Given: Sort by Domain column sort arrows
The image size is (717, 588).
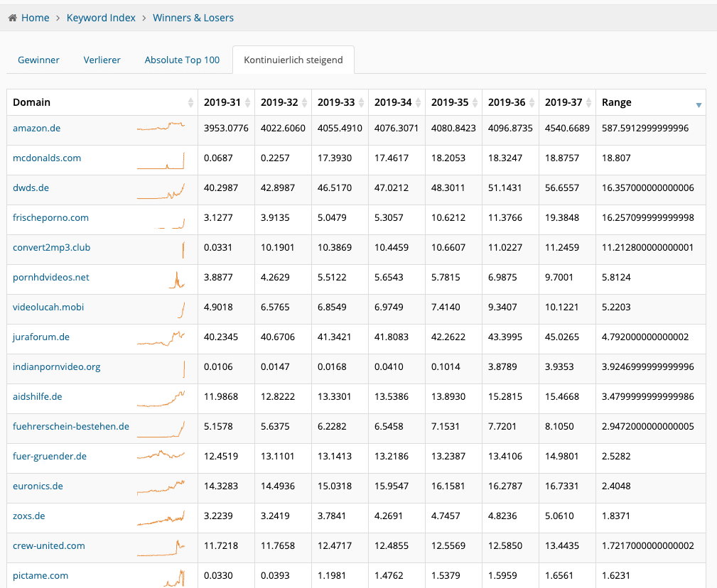Looking at the screenshot, I should pyautogui.click(x=190, y=102).
